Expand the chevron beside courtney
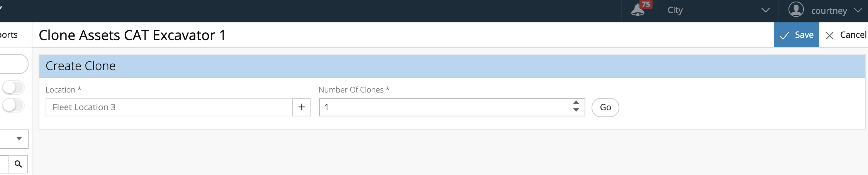868x175 pixels. 858,10
